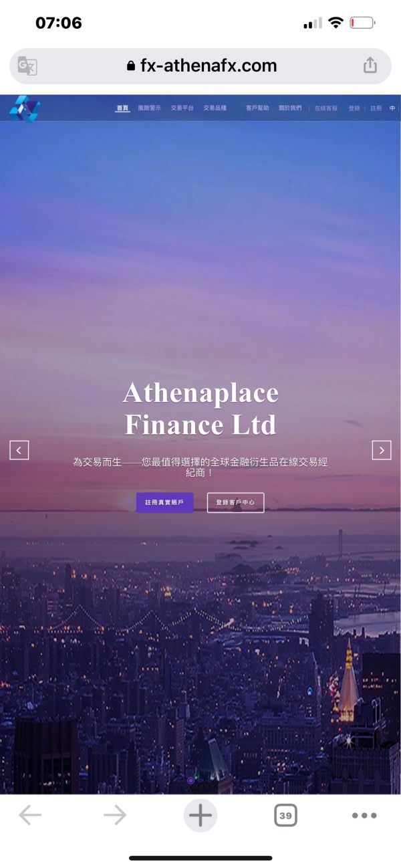Open the 關於我們 menu item
The width and height of the screenshot is (401, 868).
[290, 108]
